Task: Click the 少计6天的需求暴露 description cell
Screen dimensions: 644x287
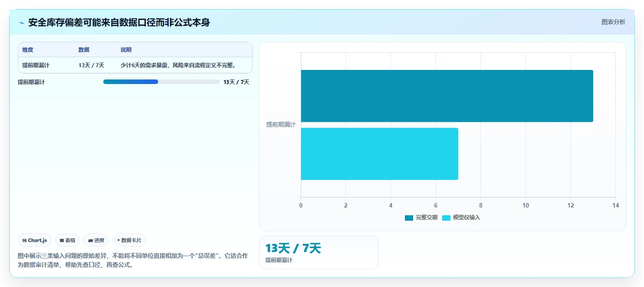Action: [x=178, y=65]
